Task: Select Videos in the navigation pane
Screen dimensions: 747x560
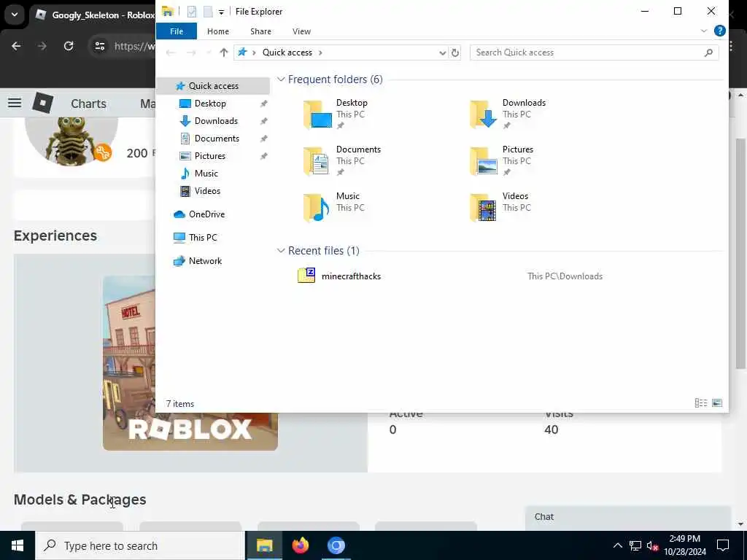Action: tap(207, 191)
